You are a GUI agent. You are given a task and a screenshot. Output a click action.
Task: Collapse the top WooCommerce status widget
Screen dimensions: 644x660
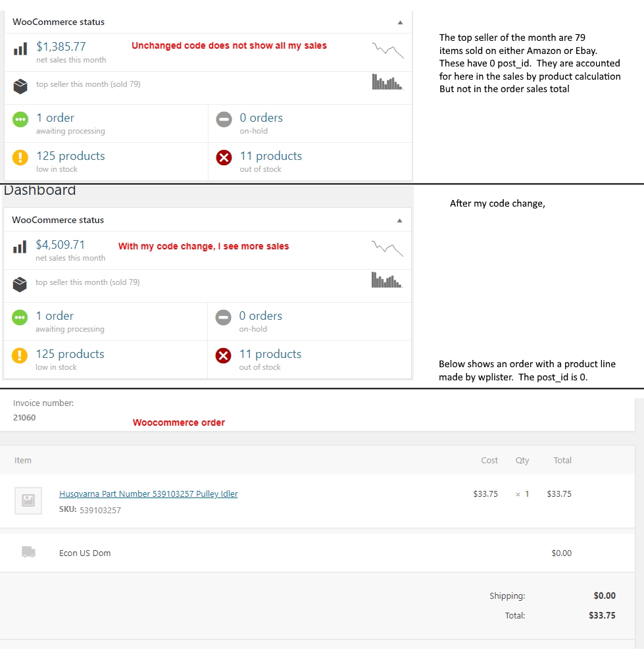tap(399, 22)
